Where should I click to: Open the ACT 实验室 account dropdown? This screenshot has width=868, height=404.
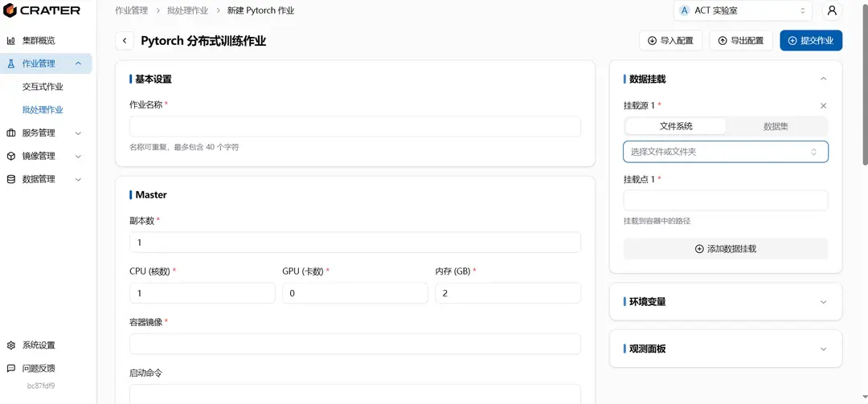tap(743, 10)
